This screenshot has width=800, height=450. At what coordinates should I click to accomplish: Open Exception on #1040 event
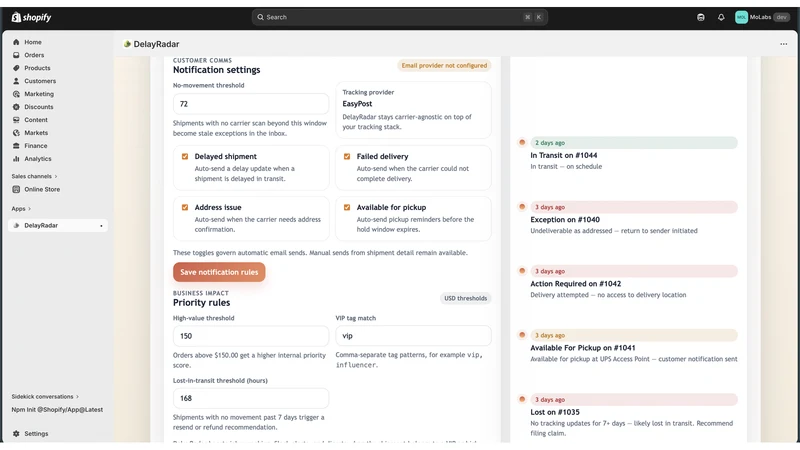(x=565, y=219)
